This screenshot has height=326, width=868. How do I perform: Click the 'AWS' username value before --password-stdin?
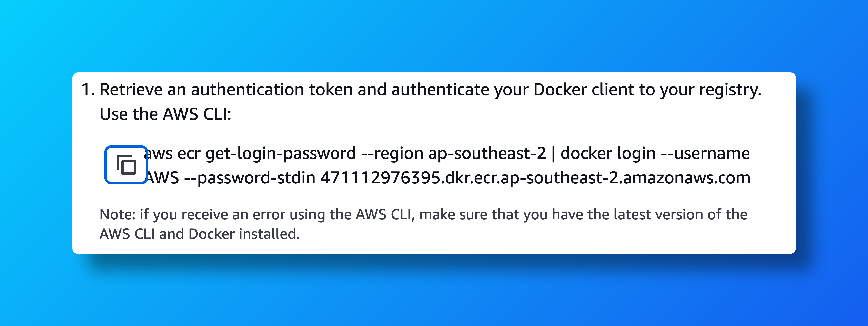[162, 178]
